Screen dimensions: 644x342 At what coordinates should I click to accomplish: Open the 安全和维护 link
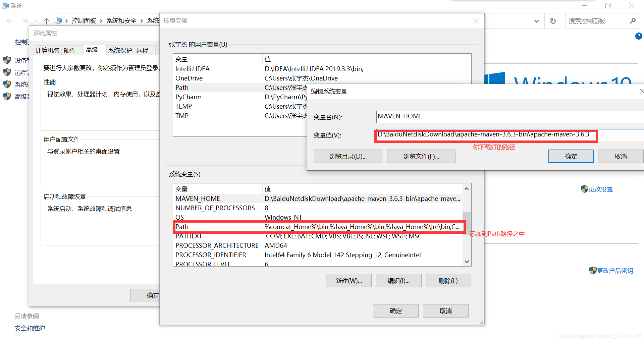tap(30, 328)
